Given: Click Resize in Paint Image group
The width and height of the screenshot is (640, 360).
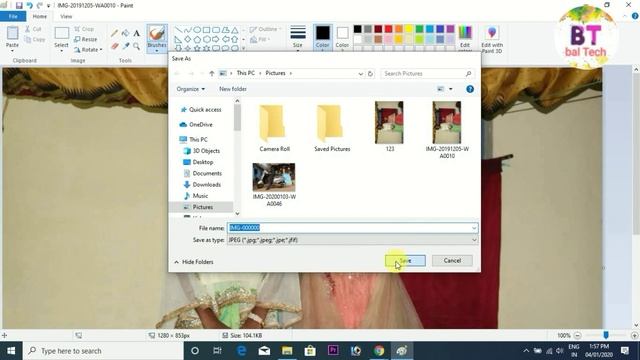Looking at the screenshot, I should (x=86, y=39).
